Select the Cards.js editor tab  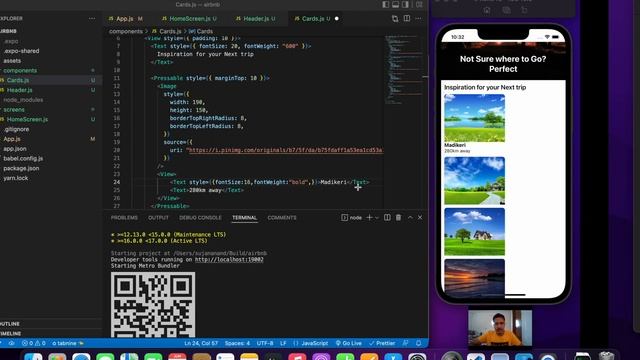pos(312,19)
